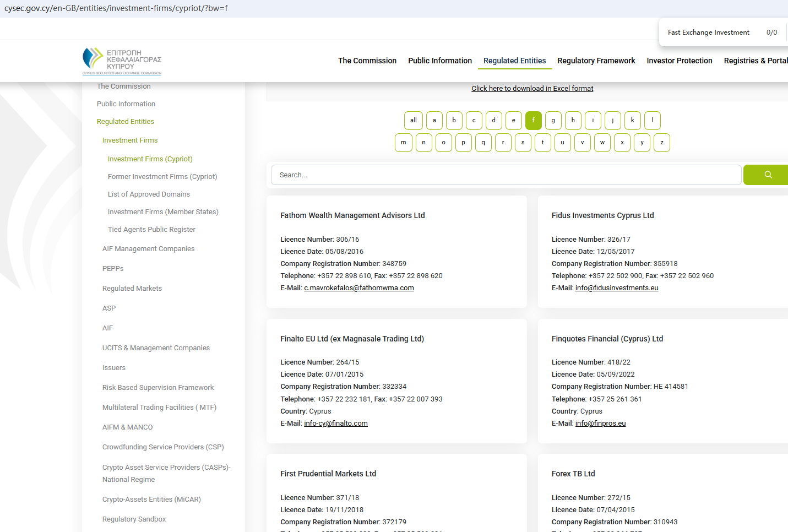
Task: Filter firms by letter 'a'
Action: pyautogui.click(x=434, y=121)
